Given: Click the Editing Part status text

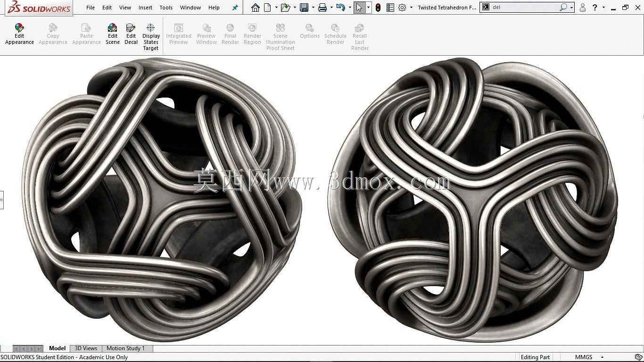Looking at the screenshot, I should coord(535,357).
